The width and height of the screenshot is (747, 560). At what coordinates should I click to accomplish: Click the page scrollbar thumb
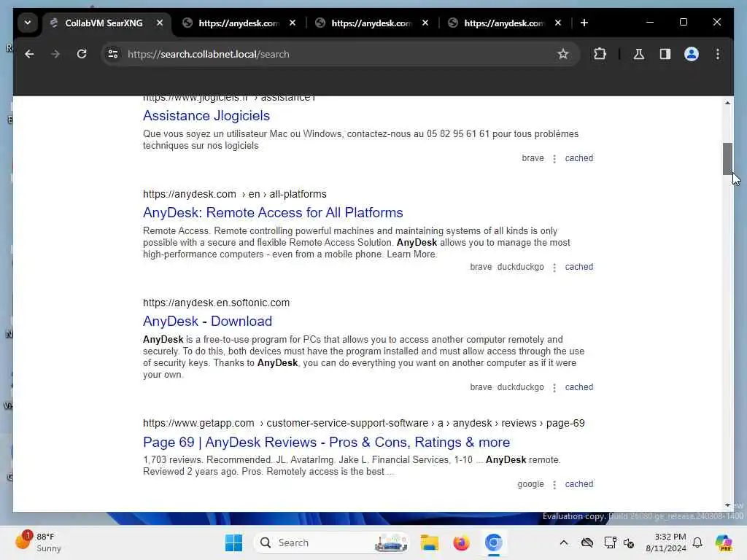tap(727, 159)
